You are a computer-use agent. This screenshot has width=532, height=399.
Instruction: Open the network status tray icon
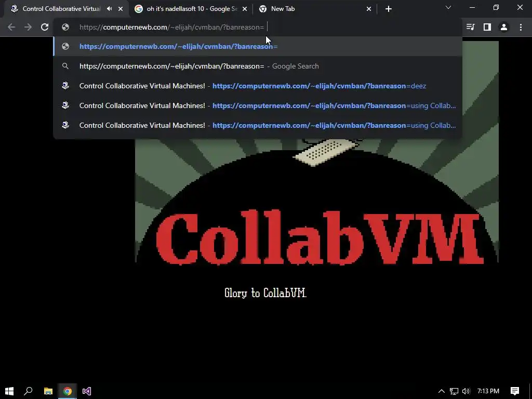coord(454,391)
